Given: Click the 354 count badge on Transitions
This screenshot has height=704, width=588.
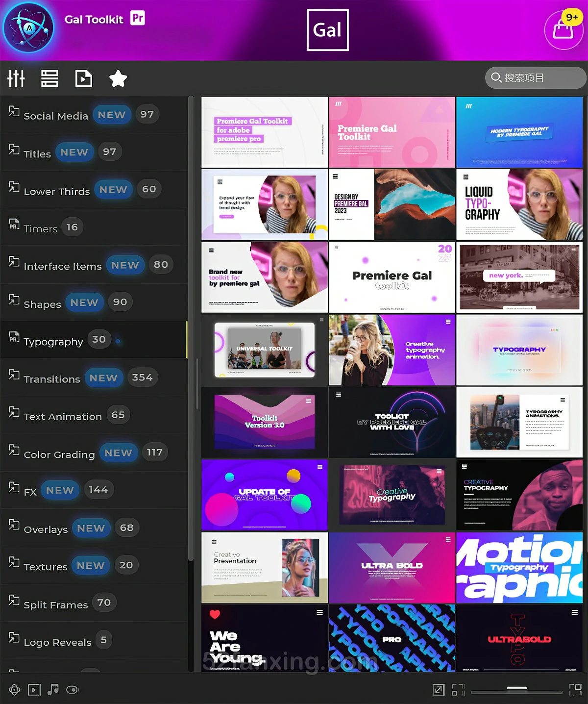Looking at the screenshot, I should click(142, 377).
